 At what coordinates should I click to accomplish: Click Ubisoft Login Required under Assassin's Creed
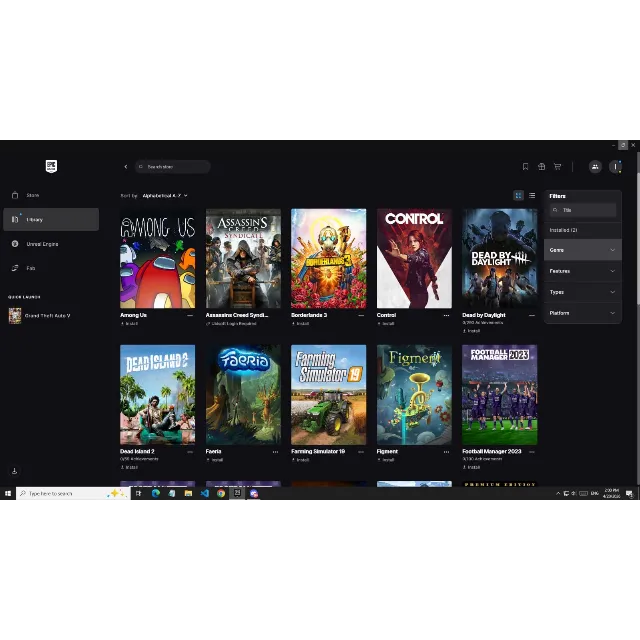[231, 324]
